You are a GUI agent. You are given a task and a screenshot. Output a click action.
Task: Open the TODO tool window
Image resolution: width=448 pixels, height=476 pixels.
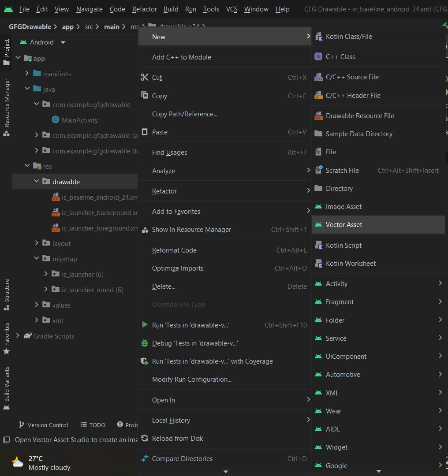pyautogui.click(x=93, y=425)
